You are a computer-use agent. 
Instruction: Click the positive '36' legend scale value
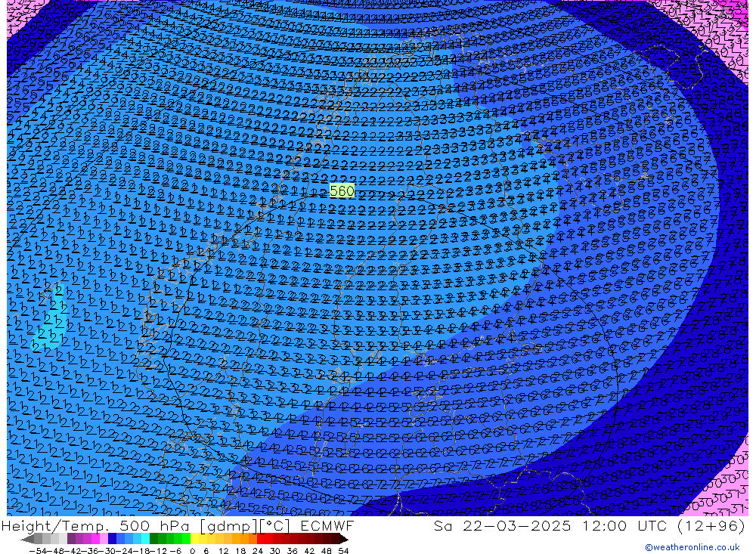(292, 551)
